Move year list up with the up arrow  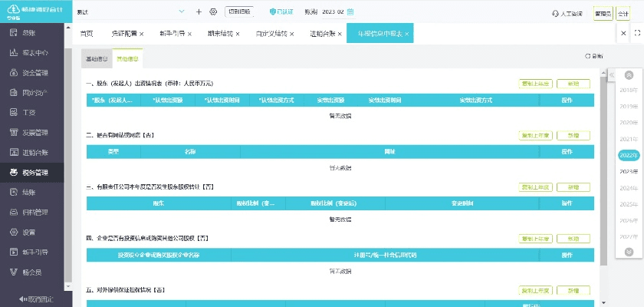tap(629, 74)
